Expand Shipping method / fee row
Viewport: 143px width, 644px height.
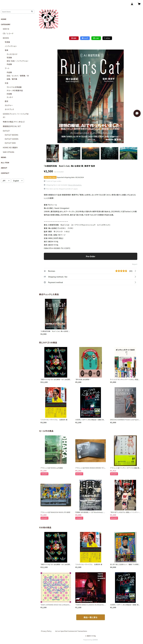pos(90,277)
